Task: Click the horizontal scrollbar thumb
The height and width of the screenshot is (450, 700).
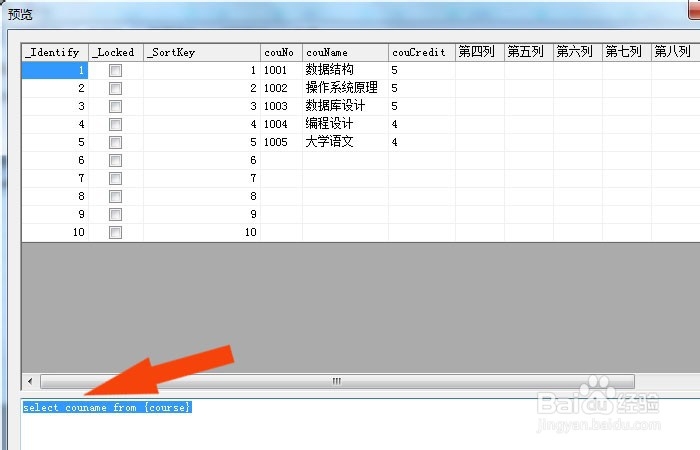Action: 337,381
